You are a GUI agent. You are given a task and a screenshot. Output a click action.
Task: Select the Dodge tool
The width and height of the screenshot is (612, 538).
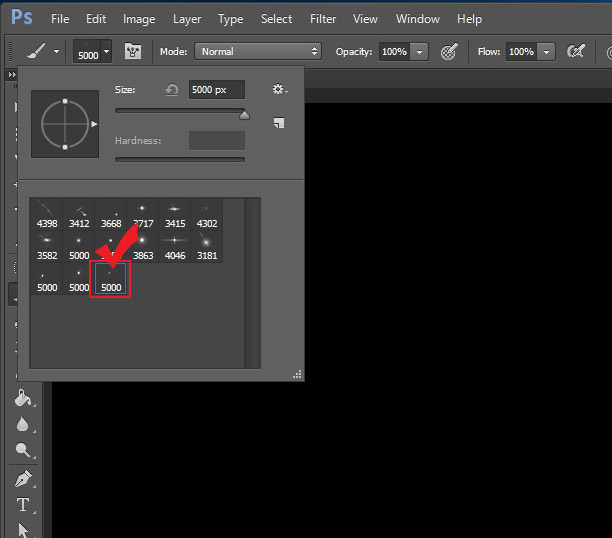[23, 450]
